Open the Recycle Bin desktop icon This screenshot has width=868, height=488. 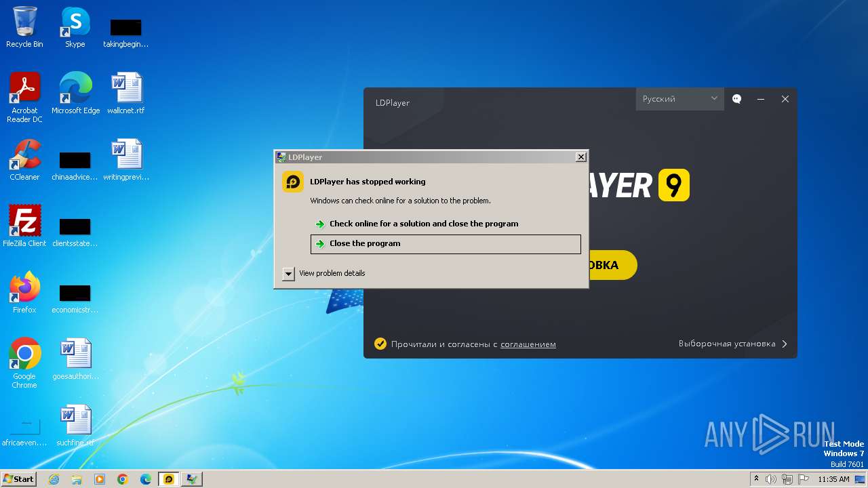pos(24,27)
